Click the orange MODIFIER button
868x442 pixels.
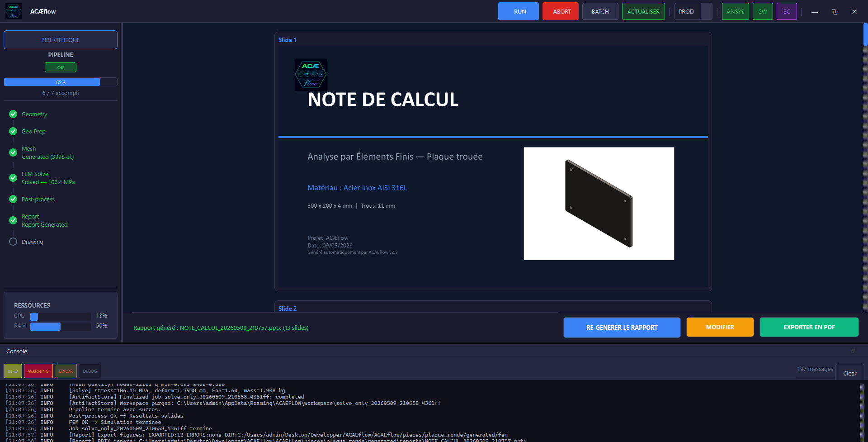pos(720,327)
